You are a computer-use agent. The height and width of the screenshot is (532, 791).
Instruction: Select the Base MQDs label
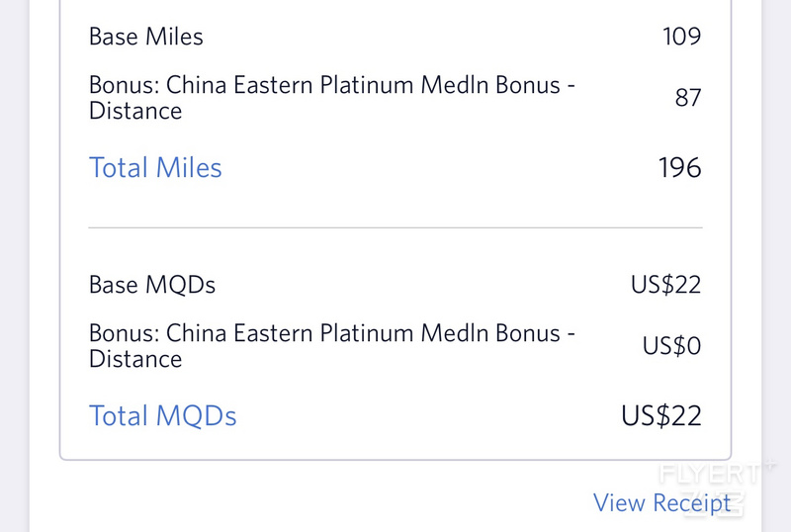pyautogui.click(x=152, y=285)
